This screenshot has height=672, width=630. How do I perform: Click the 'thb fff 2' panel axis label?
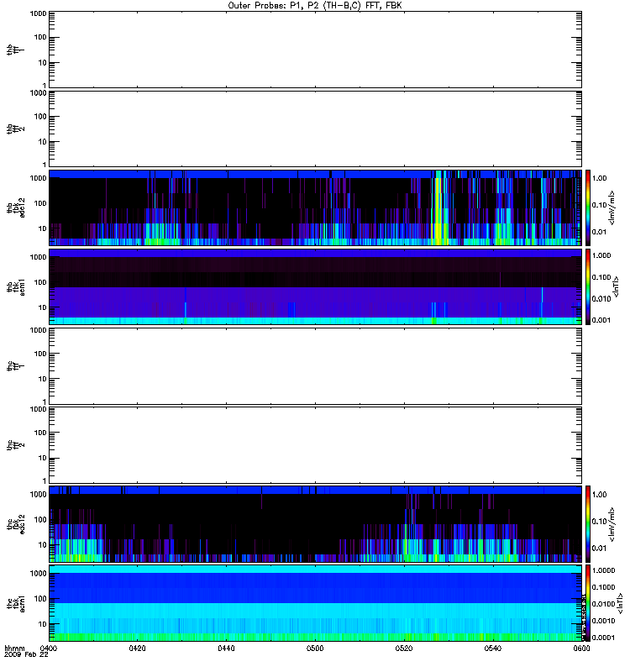[16, 129]
